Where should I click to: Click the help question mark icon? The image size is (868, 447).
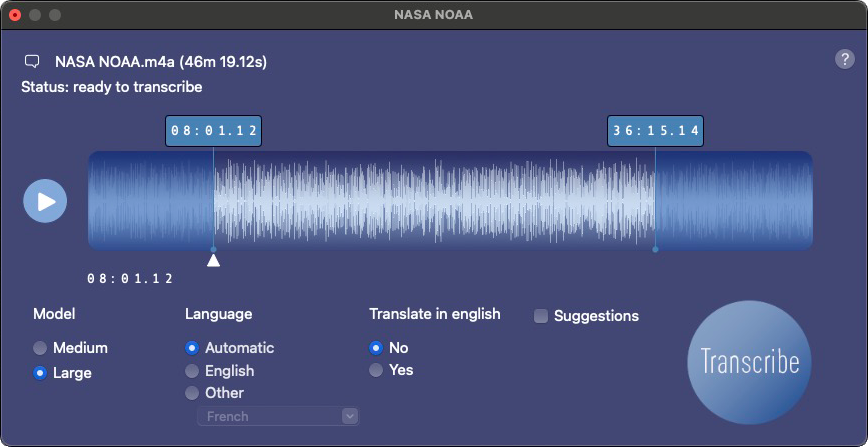click(844, 59)
